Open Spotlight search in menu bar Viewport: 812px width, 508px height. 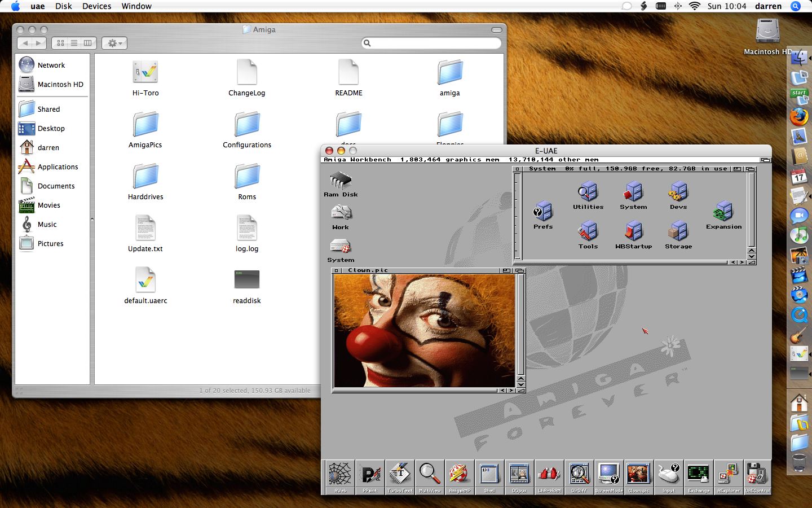pyautogui.click(x=796, y=6)
